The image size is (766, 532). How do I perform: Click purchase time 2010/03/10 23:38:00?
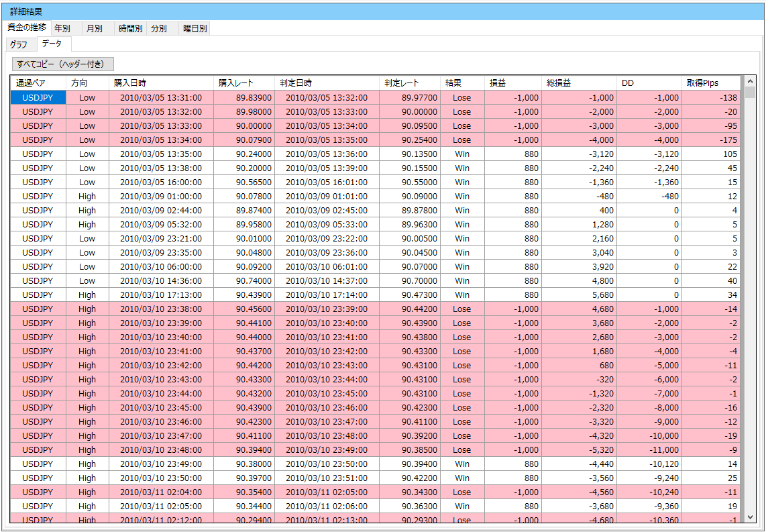161,309
